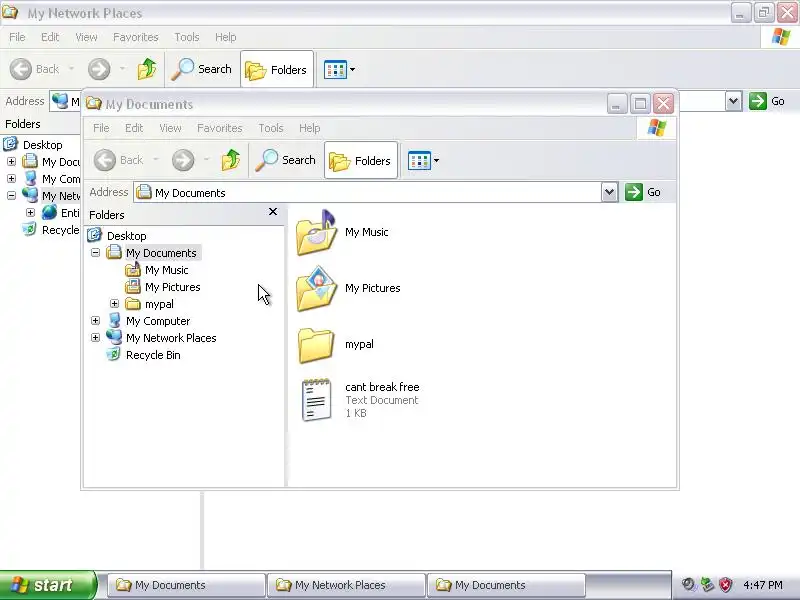The width and height of the screenshot is (800, 600).
Task: Open My Music folder icon in file list
Action: pos(316,233)
